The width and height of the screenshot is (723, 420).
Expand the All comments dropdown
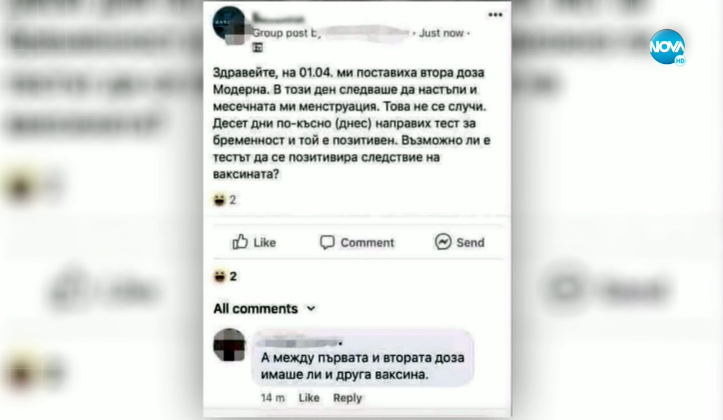(x=265, y=308)
